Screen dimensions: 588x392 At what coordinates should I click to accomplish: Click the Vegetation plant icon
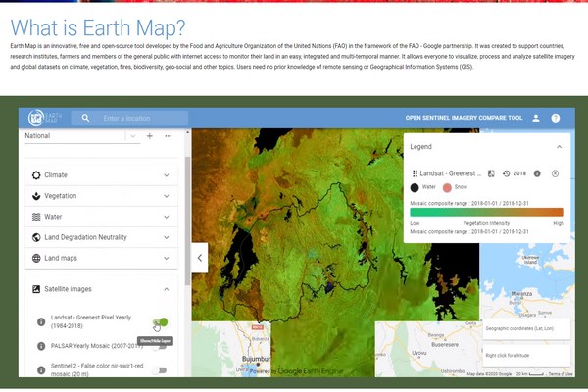click(36, 196)
